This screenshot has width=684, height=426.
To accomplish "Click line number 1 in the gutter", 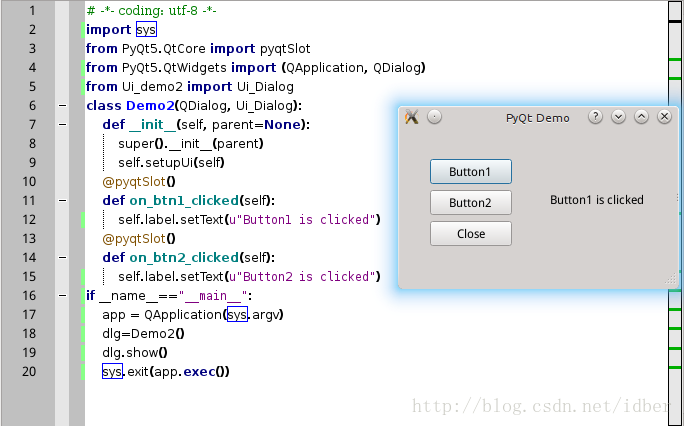I will pos(32,10).
